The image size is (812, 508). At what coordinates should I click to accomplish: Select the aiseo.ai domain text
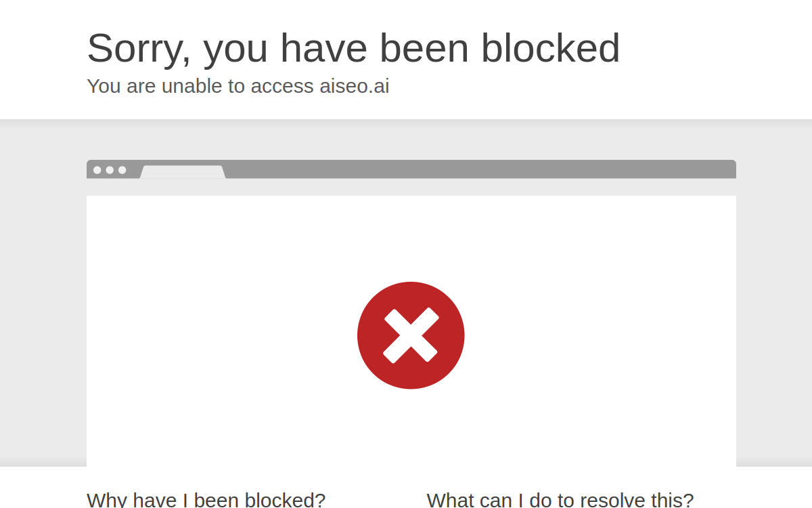coord(354,86)
